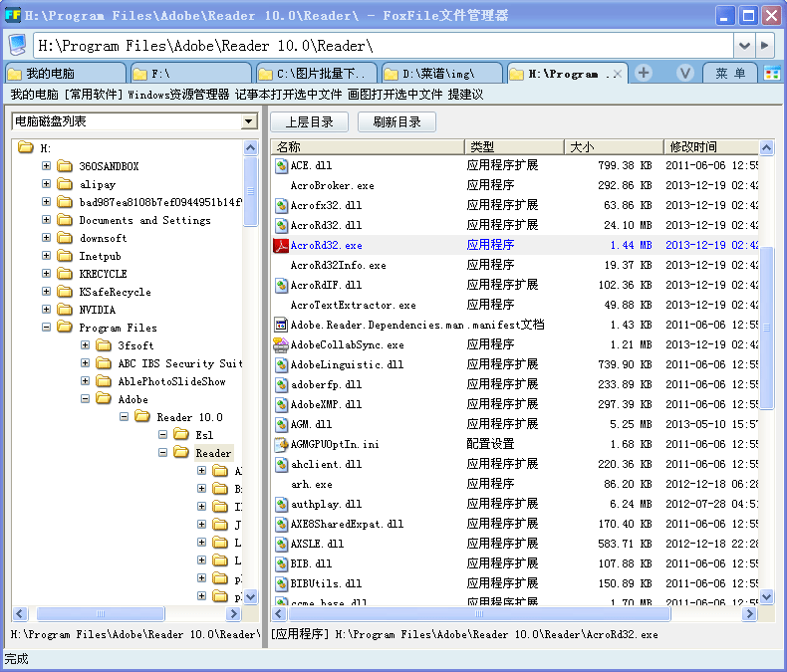Open the 电脑磁盘列表 drive dropdown

(x=249, y=121)
